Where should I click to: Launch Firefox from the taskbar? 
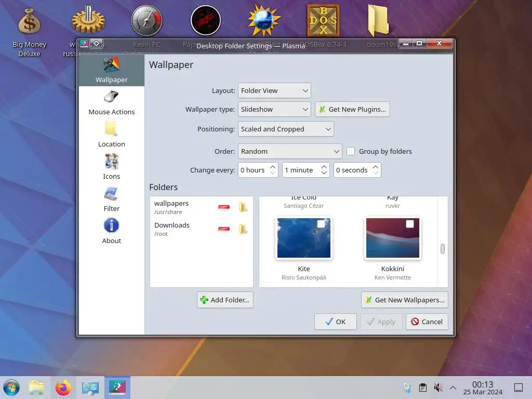click(x=63, y=388)
